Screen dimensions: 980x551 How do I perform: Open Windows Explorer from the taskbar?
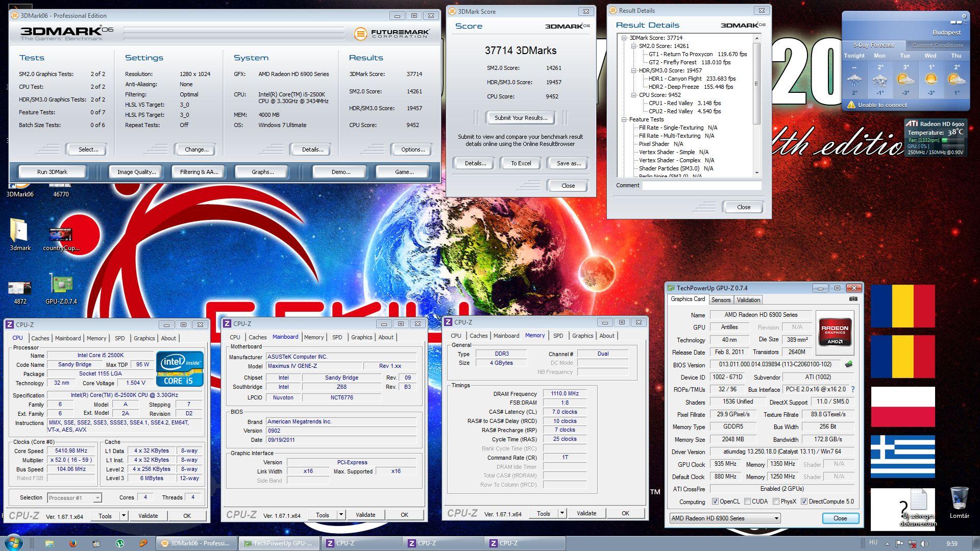point(50,543)
